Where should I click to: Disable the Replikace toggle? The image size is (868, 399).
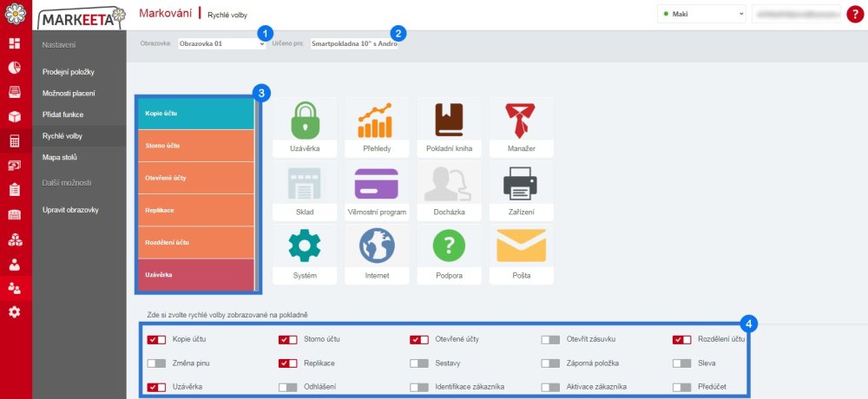pyautogui.click(x=288, y=363)
